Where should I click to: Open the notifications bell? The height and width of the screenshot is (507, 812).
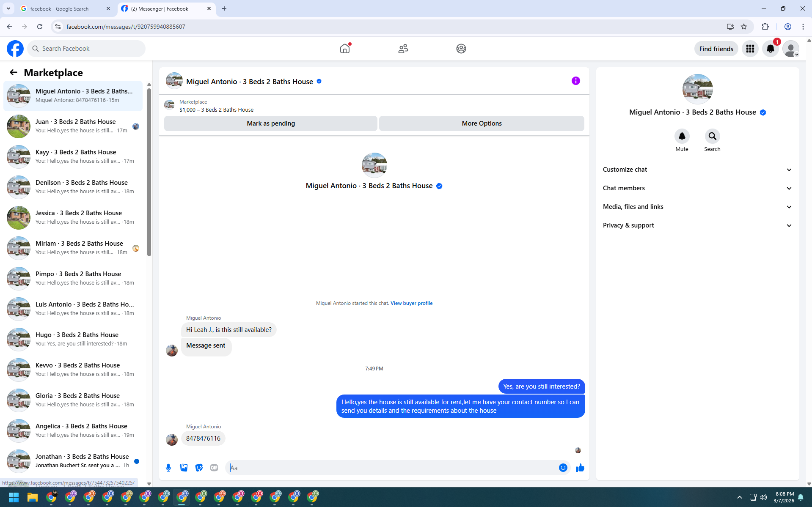point(771,49)
